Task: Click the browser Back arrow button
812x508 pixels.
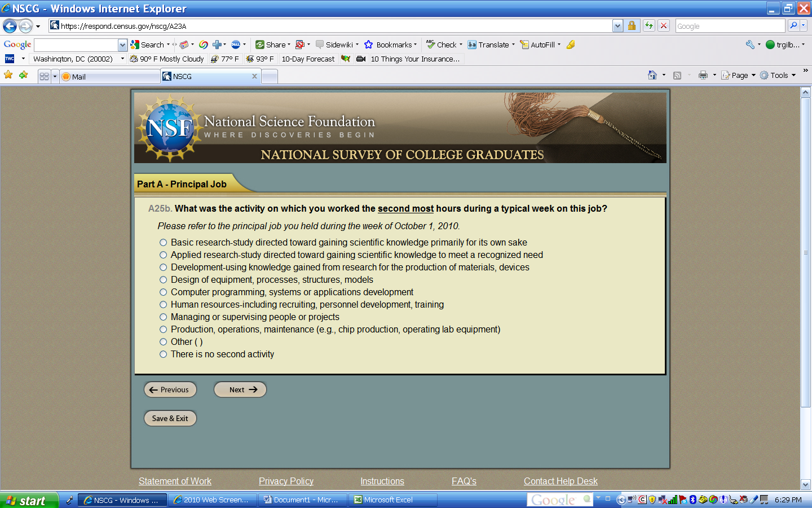Action: (x=10, y=26)
